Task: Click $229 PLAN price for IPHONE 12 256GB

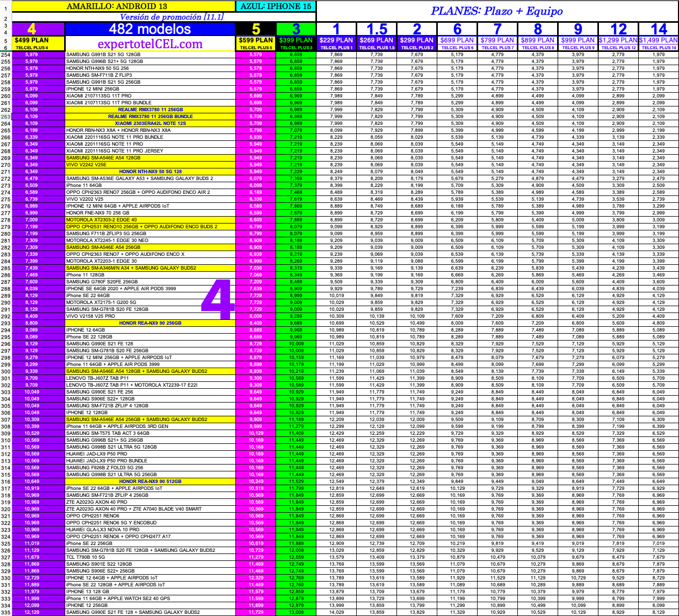Action: pyautogui.click(x=337, y=605)
